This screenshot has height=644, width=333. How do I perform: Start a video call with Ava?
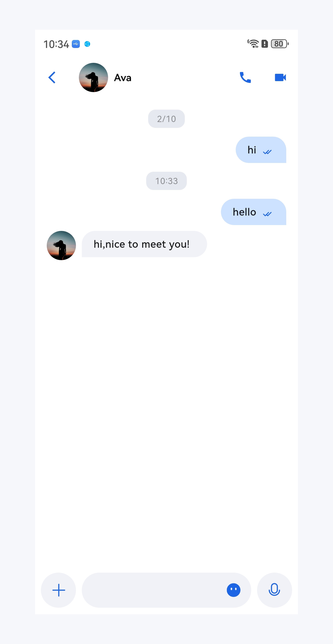(280, 77)
